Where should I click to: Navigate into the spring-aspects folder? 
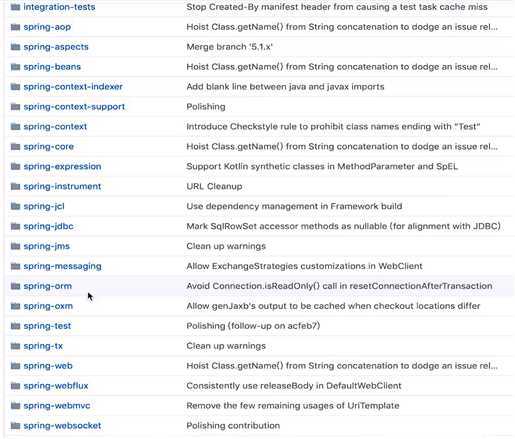pyautogui.click(x=56, y=47)
